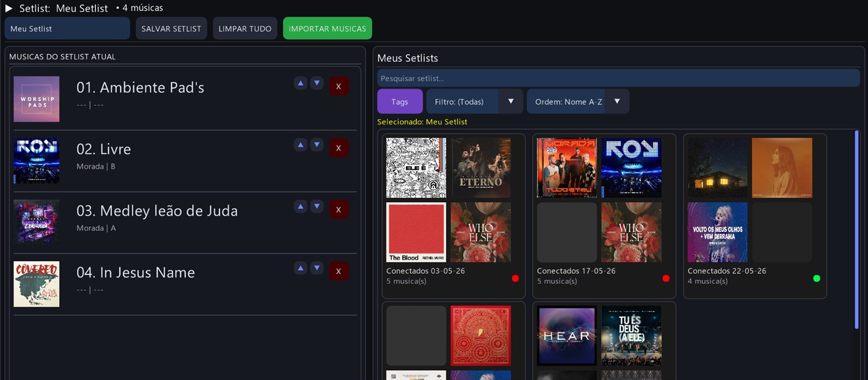The image size is (868, 380).
Task: Click 4 musica(s) under Conectados 22-05-26
Action: pos(709,281)
